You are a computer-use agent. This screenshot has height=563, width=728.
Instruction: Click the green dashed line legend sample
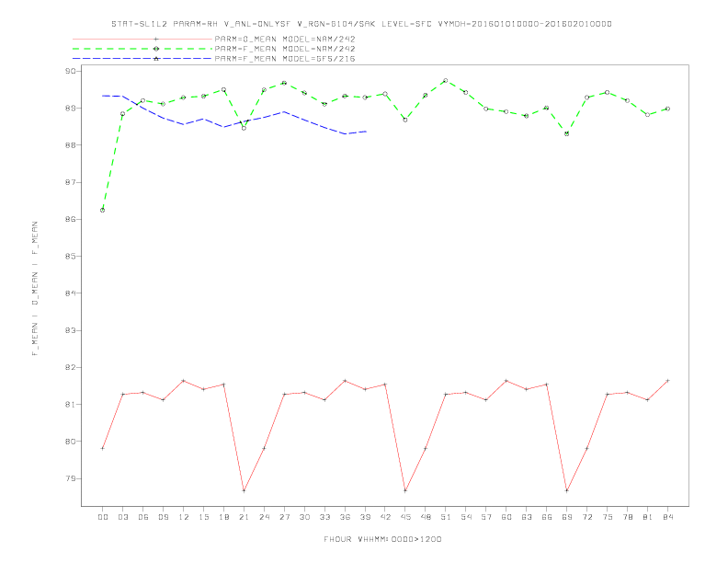142,49
